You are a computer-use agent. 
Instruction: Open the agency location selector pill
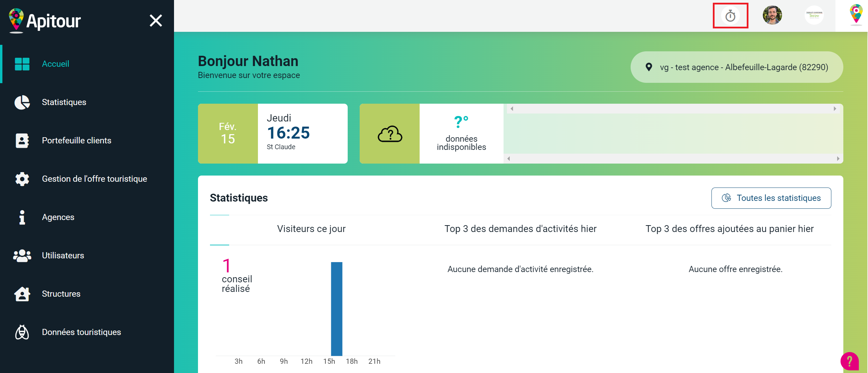[x=736, y=67]
